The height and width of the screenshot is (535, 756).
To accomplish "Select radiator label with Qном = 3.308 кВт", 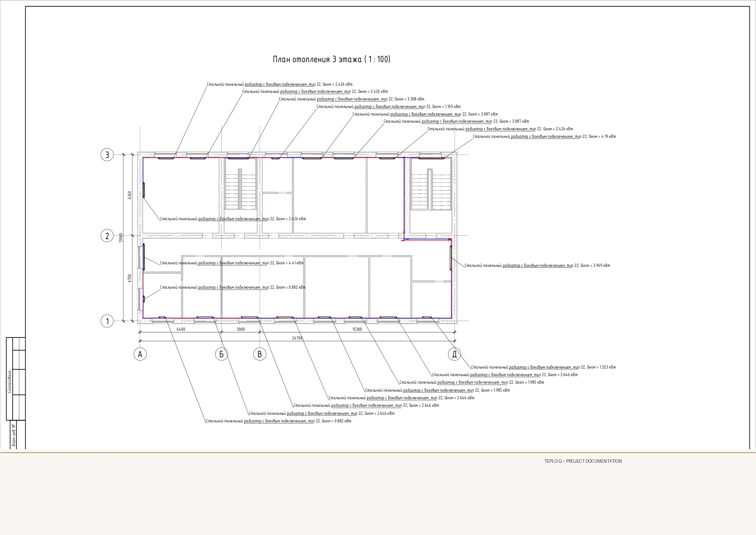I will (352, 99).
